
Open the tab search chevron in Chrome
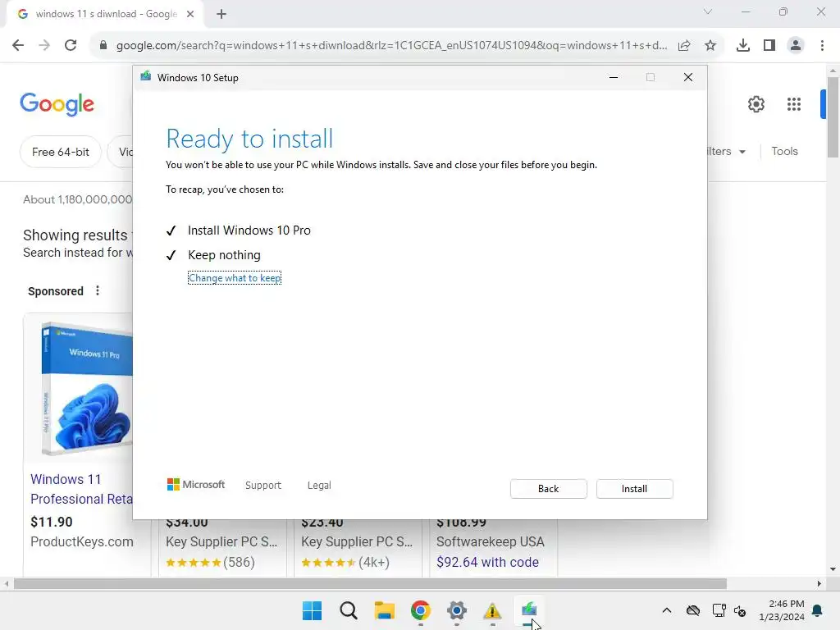pos(708,11)
